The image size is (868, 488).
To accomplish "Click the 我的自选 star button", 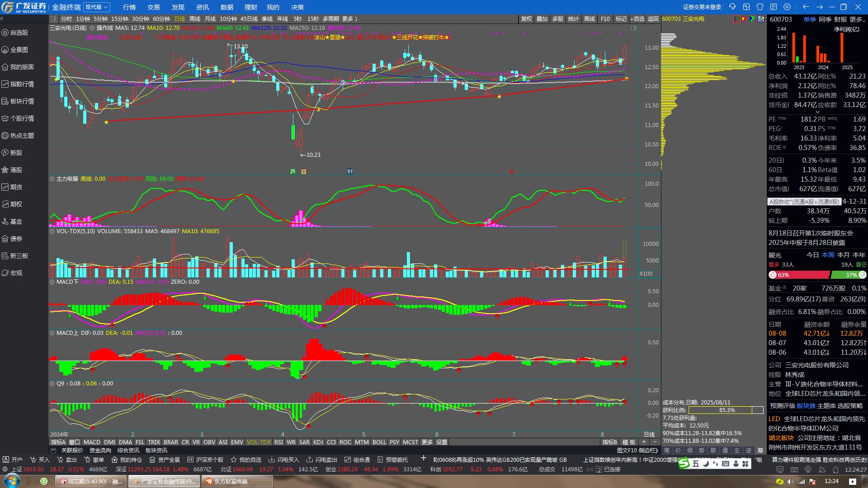I will (x=246, y=460).
